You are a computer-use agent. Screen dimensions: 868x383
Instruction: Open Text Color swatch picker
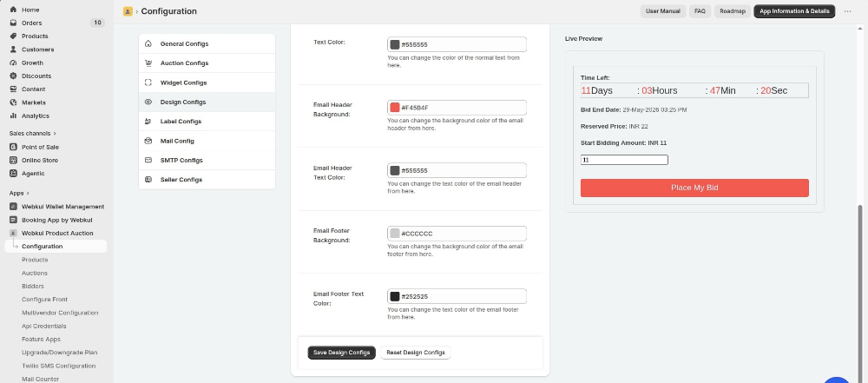395,44
